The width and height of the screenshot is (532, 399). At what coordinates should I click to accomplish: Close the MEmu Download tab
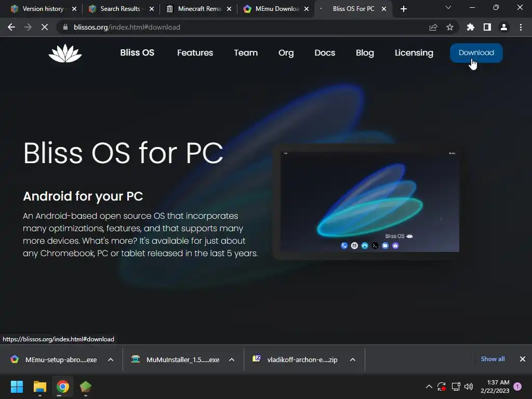click(x=307, y=9)
